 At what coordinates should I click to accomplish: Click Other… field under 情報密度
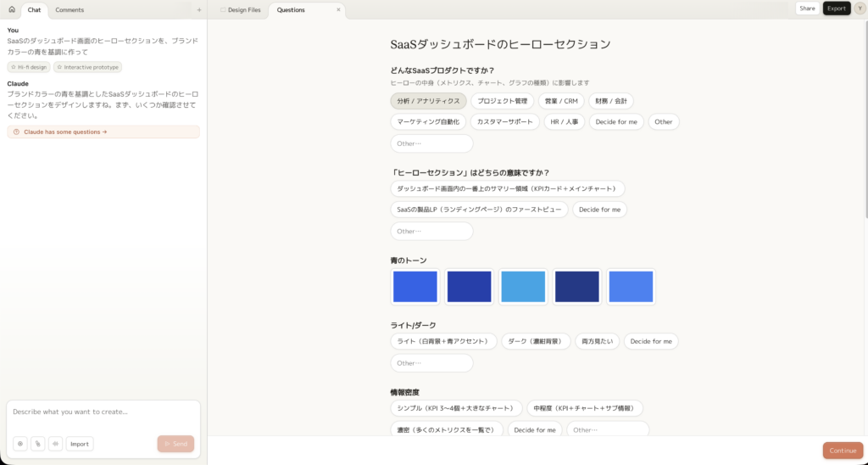pos(608,429)
